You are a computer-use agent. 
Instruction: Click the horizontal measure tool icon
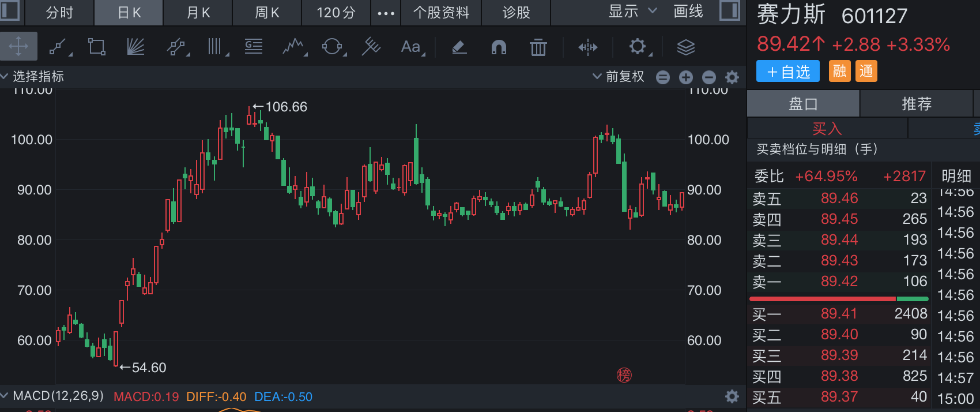point(588,47)
